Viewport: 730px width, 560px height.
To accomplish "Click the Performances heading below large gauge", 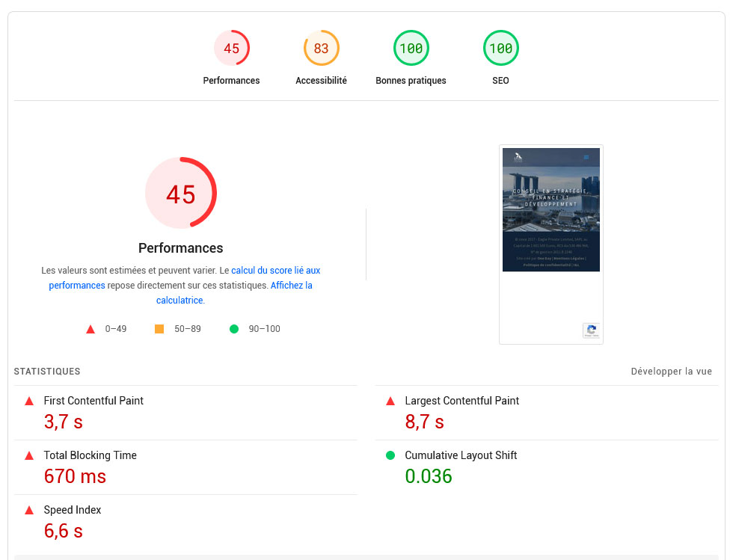I will click(181, 248).
